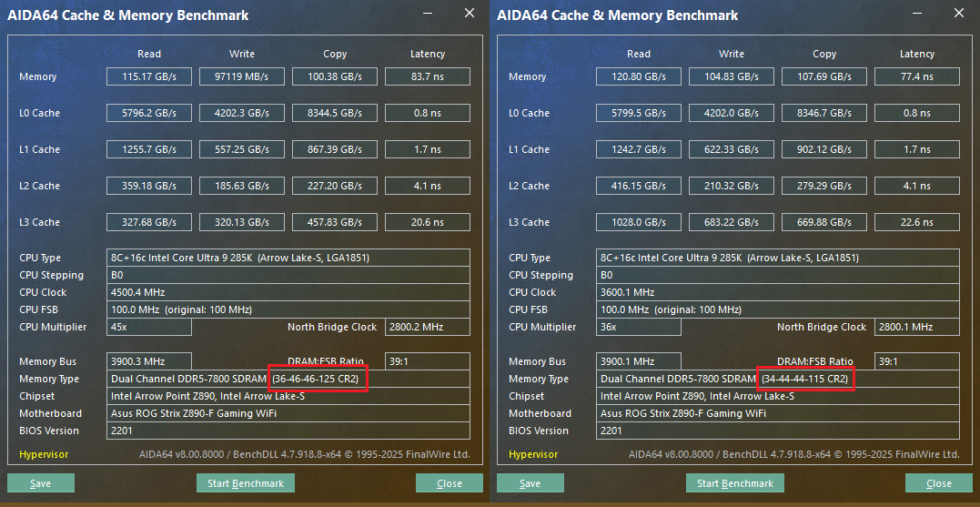980x507 pixels.
Task: Click Save in the right benchmark window
Action: pyautogui.click(x=530, y=483)
